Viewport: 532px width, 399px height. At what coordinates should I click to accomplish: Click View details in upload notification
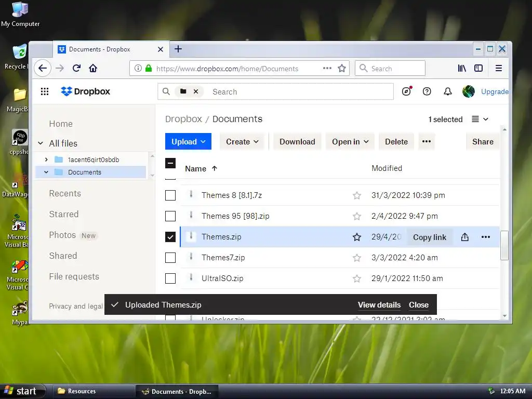tap(379, 304)
